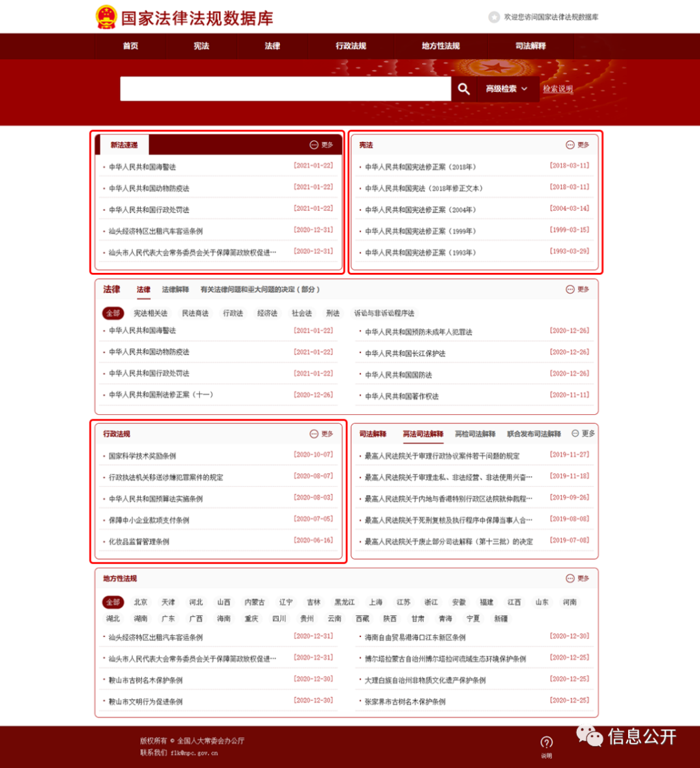
Task: Select the 新法速递 tab header
Action: coord(124,145)
